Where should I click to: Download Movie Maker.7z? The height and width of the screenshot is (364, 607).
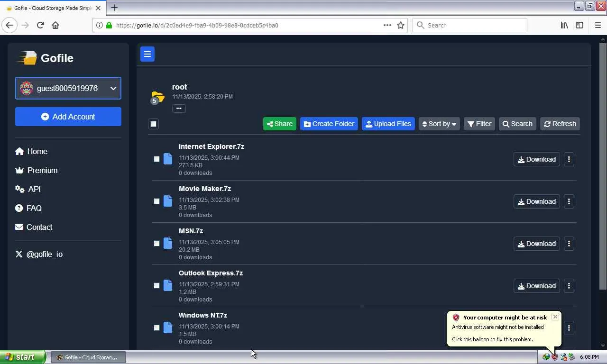(x=537, y=201)
